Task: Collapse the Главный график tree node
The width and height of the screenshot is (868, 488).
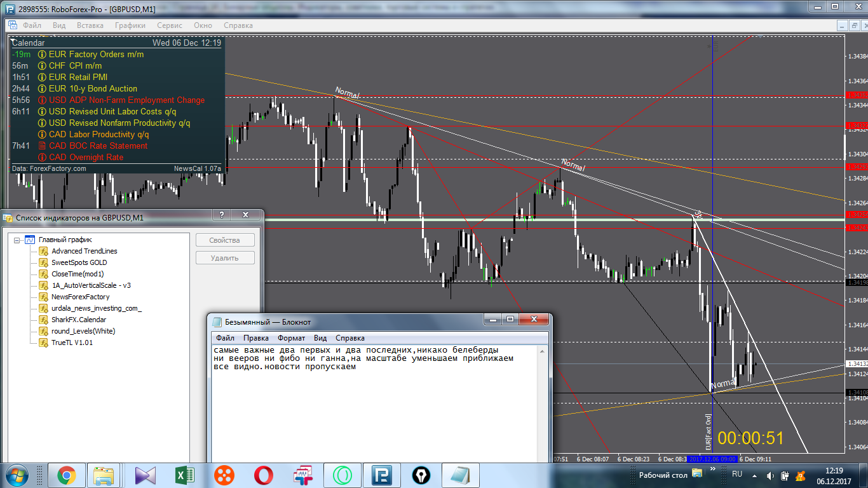Action: [x=17, y=240]
